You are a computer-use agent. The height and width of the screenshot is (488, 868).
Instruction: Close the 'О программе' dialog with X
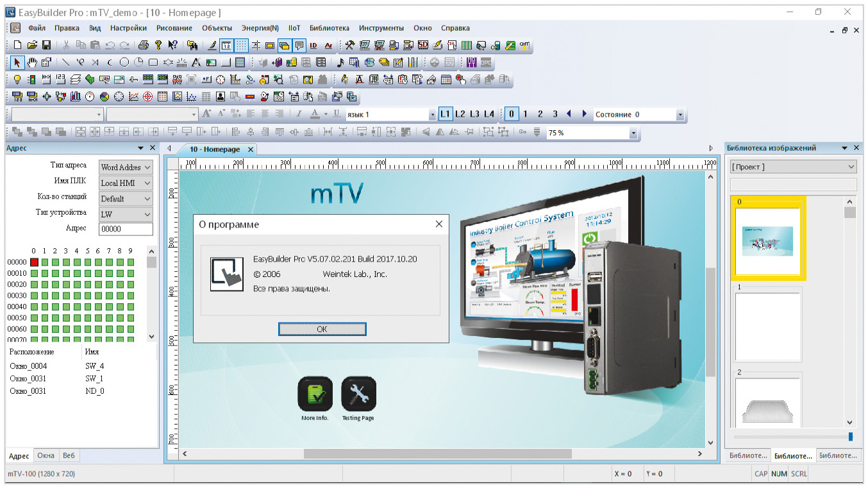pyautogui.click(x=439, y=224)
